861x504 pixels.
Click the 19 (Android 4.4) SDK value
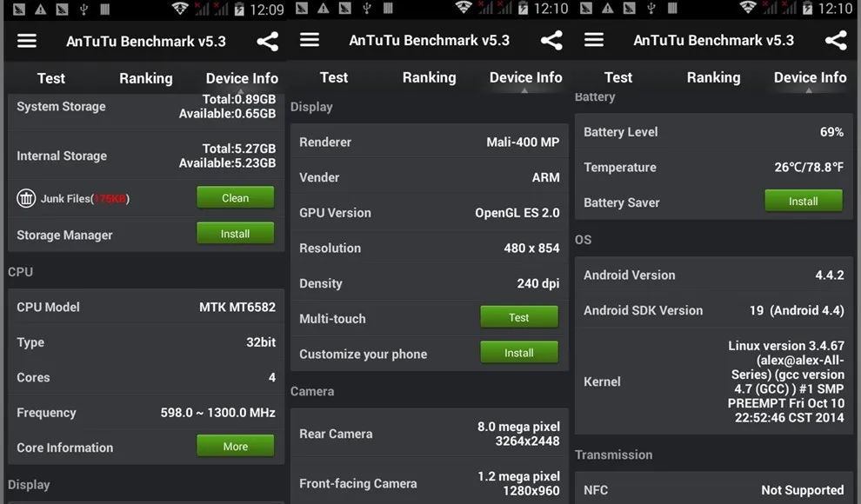[x=797, y=310]
